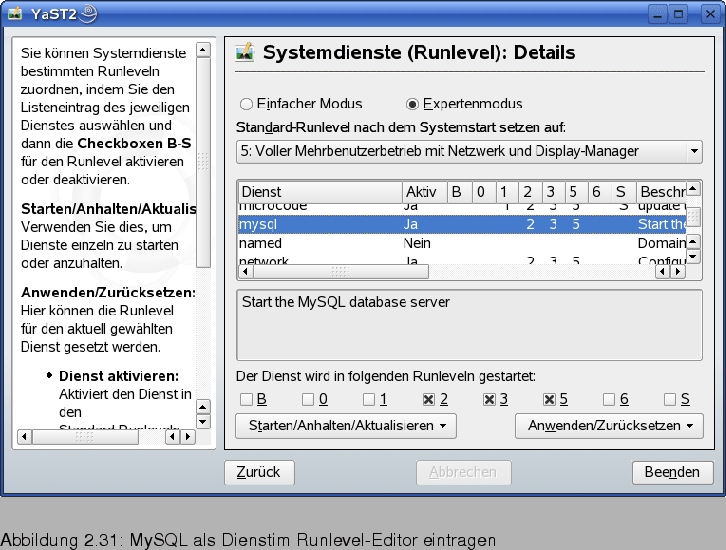Click the service table horizontal scrollbar thumb
The width and height of the screenshot is (726, 550).
(x=340, y=272)
